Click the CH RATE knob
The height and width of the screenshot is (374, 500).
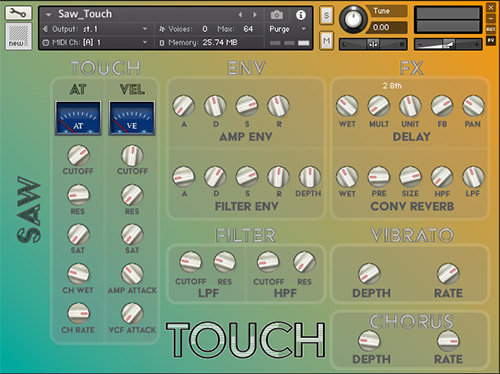78,313
